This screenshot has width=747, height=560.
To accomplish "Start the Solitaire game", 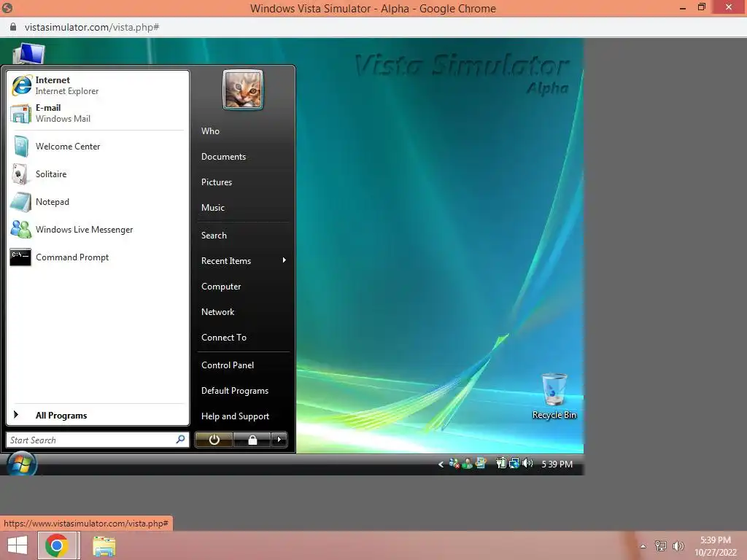I will [x=98, y=174].
